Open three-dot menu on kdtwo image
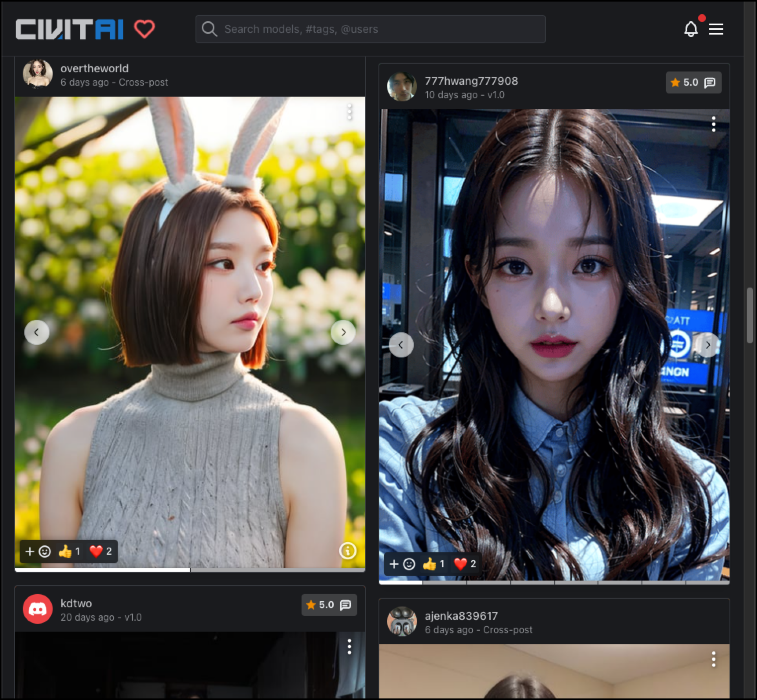Screen dimensions: 757x700 click(349, 646)
